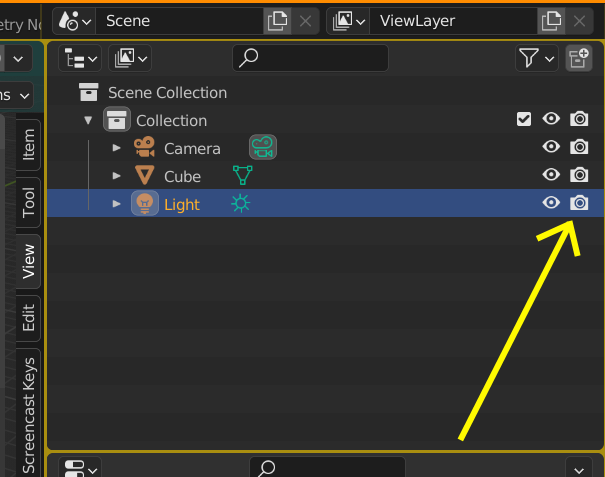Expand the Camera tree item
Screen dimensions: 605x477
(117, 148)
